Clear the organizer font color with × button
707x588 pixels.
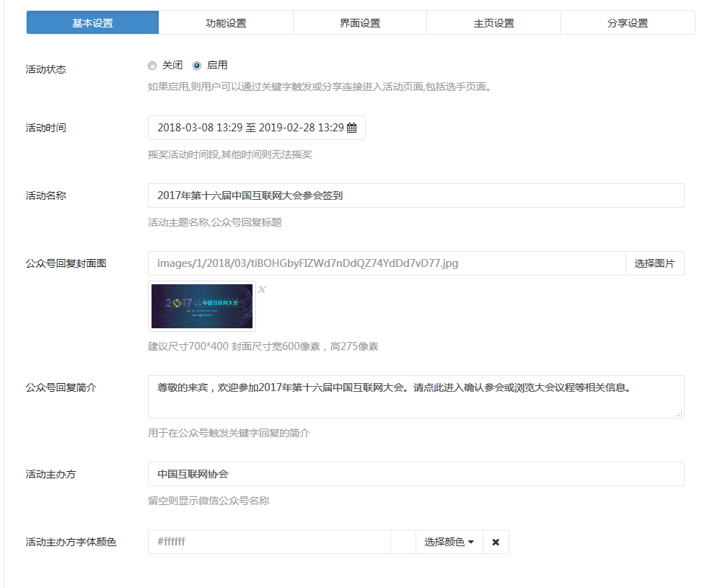coord(496,543)
